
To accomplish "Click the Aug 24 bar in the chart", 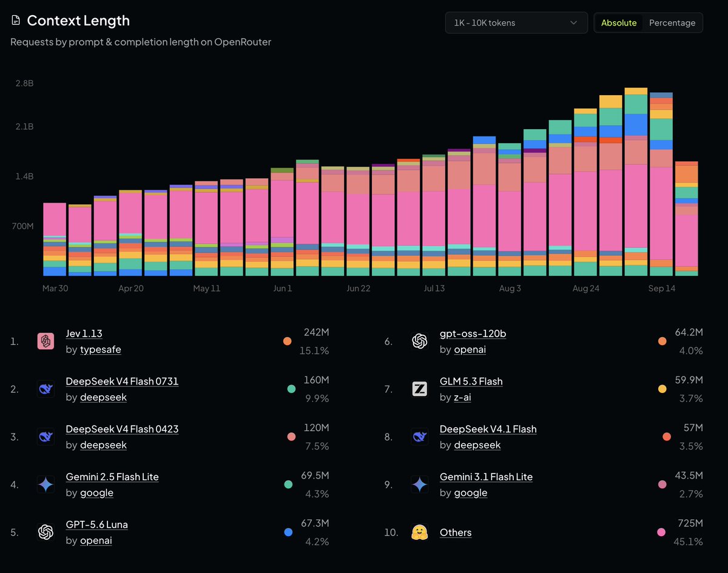I will [585, 192].
